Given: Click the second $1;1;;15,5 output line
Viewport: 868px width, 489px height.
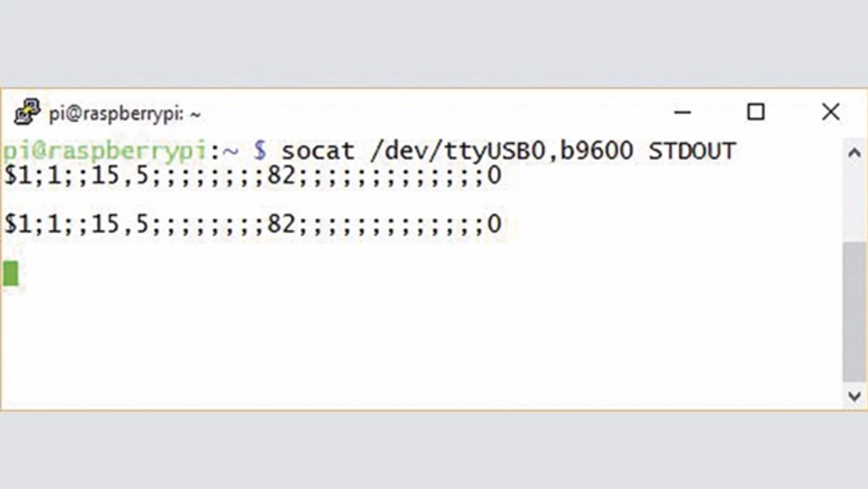Looking at the screenshot, I should click(x=253, y=224).
